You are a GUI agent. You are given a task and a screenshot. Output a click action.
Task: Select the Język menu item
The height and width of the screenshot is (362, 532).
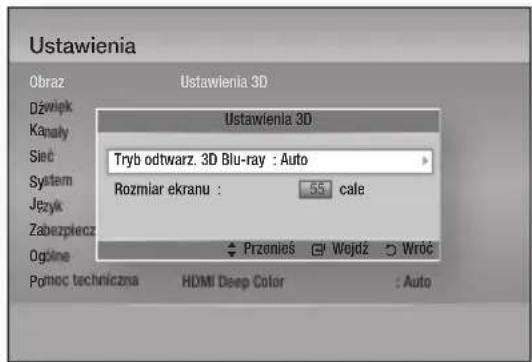(x=46, y=206)
